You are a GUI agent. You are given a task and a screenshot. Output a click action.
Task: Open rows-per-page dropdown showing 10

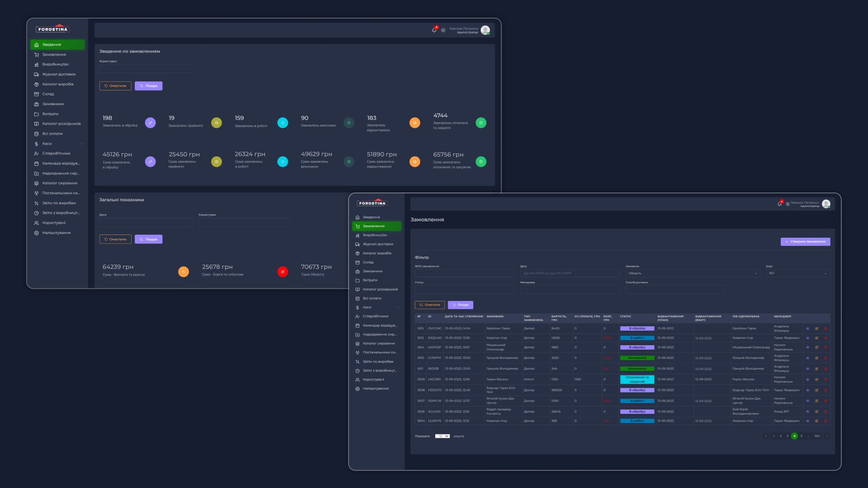442,436
